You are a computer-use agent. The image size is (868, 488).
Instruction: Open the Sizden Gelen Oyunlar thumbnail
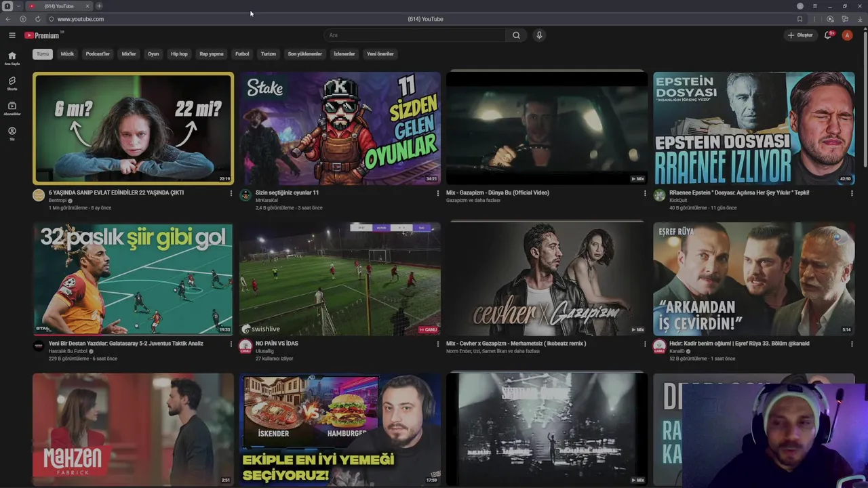(340, 128)
